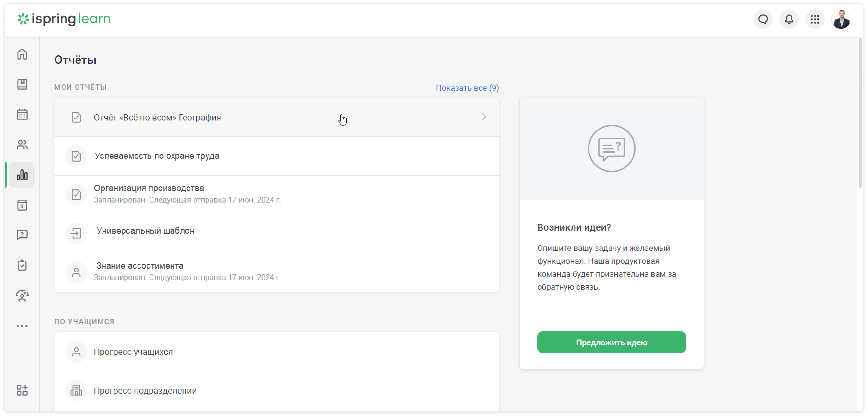The width and height of the screenshot is (868, 417).
Task: Open the Courses bookmark icon in the sidebar
Action: pyautogui.click(x=22, y=84)
